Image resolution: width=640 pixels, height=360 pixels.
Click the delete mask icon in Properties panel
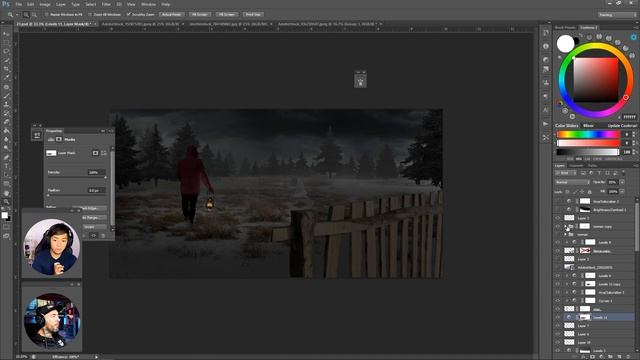coord(103,236)
